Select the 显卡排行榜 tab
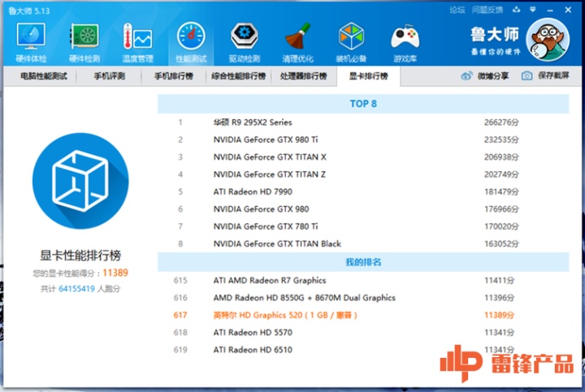 (368, 76)
